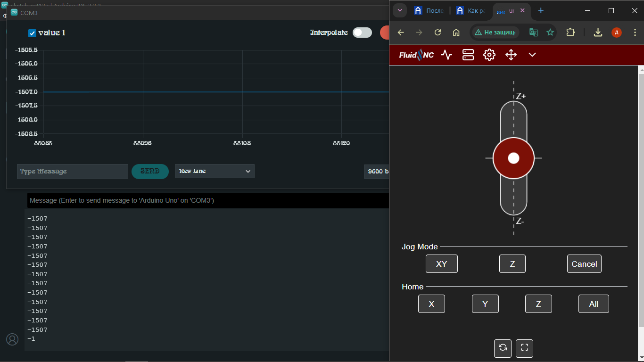This screenshot has height=362, width=644.
Task: Open the browser tab search dropdown
Action: [x=400, y=10]
